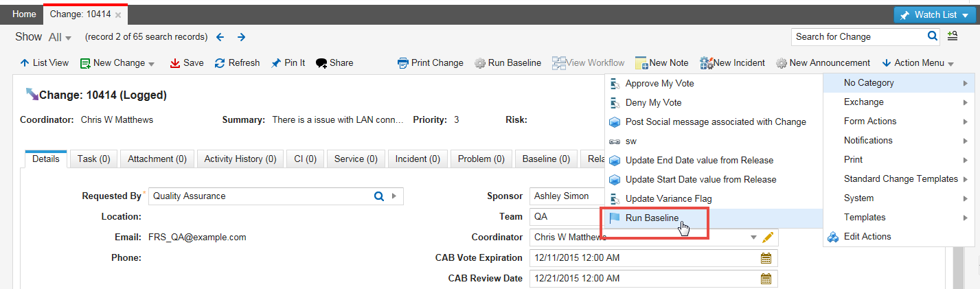Image resolution: width=980 pixels, height=289 pixels.
Task: Go to the next search record arrow
Action: 241,37
